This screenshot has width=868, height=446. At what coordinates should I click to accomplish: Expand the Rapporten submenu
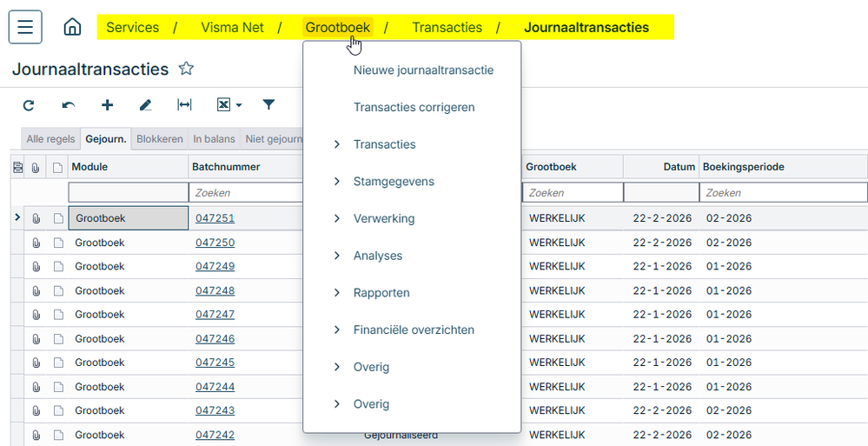pos(381,292)
